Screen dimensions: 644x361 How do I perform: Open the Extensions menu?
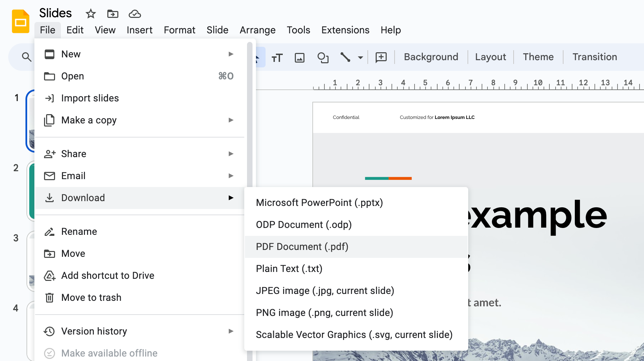[345, 30]
